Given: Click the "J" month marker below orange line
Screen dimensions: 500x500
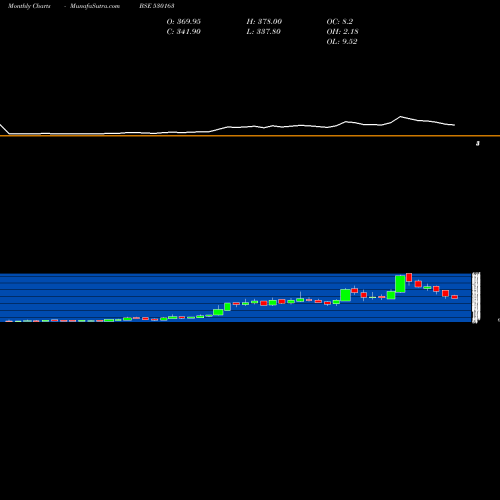Looking at the screenshot, I should tap(478, 144).
